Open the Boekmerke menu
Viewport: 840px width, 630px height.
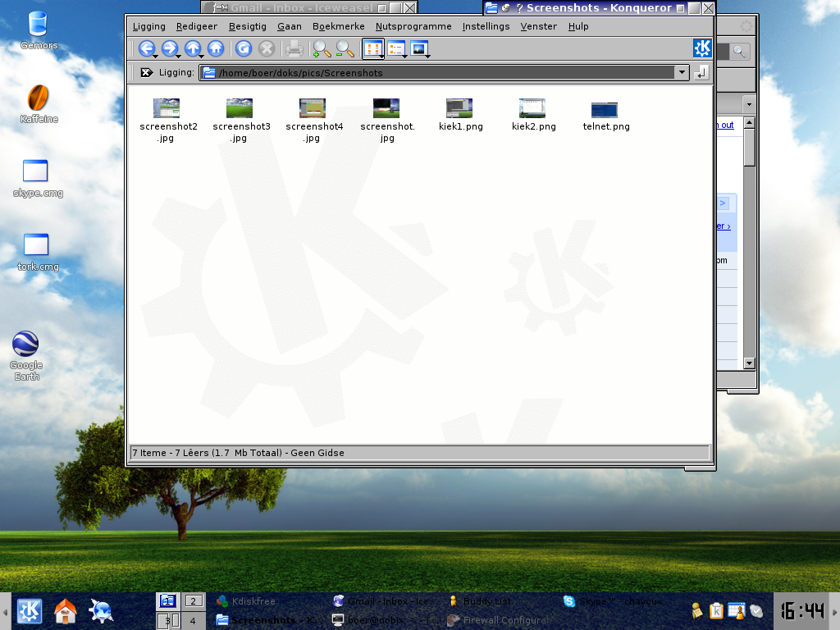[x=338, y=26]
